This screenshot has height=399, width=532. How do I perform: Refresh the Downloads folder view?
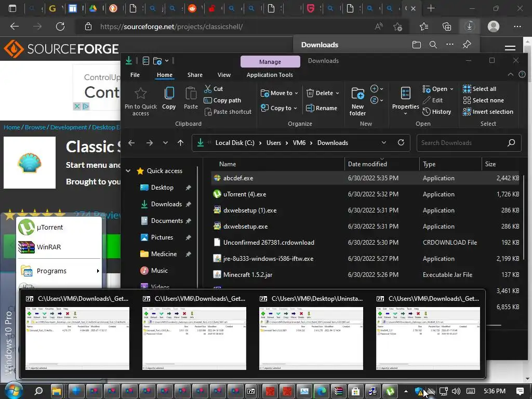(401, 142)
